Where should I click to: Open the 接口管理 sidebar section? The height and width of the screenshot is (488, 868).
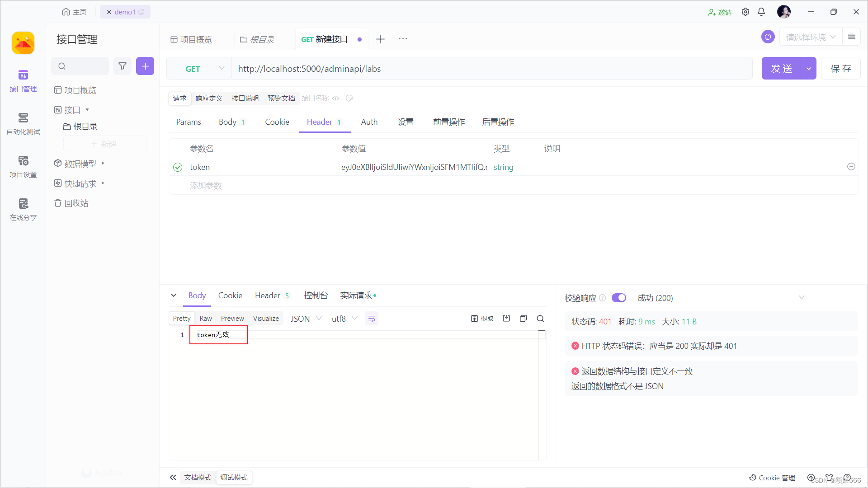(23, 81)
